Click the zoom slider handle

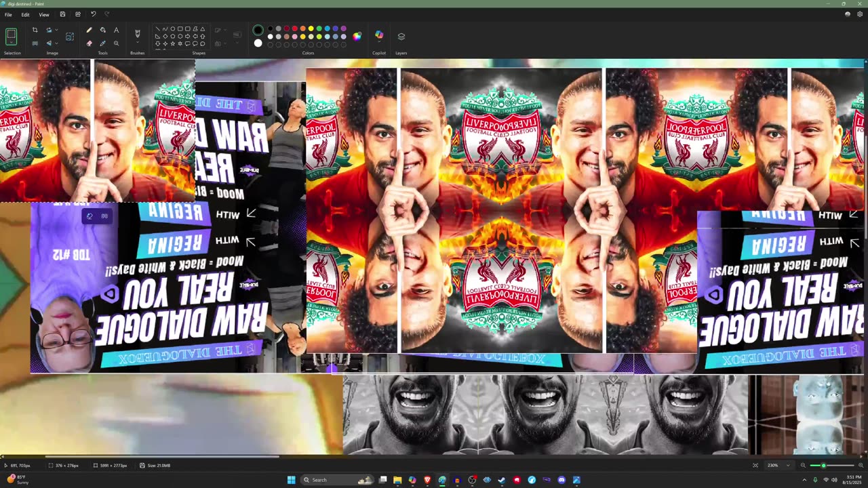tap(823, 466)
